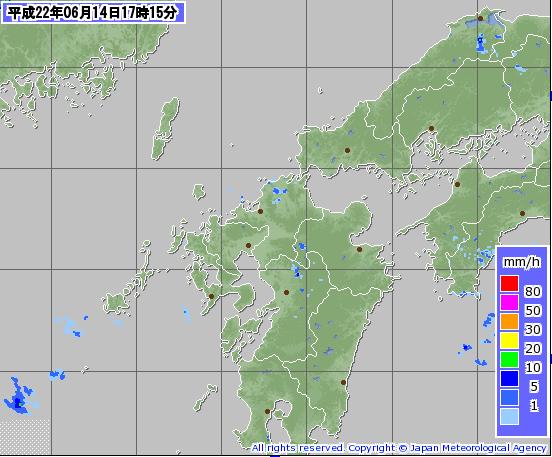Click the magenta 50 mm/h legend swatch
Screen dimensions: 552x457
[x=509, y=302]
